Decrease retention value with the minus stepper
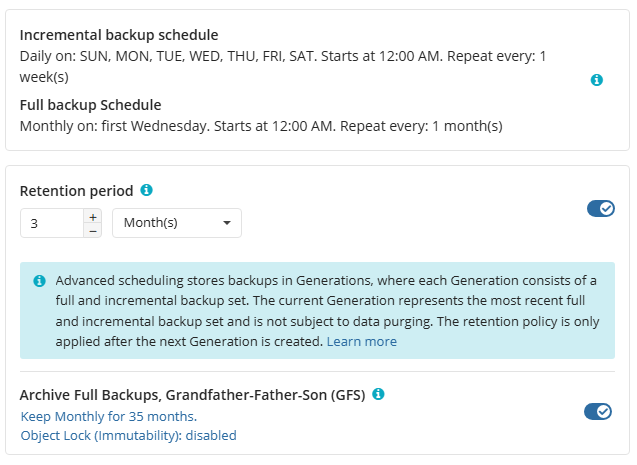This screenshot has width=637, height=465. tap(93, 230)
